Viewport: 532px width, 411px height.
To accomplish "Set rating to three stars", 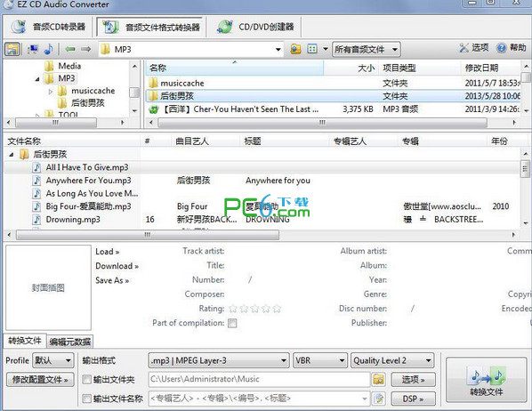I will point(254,309).
